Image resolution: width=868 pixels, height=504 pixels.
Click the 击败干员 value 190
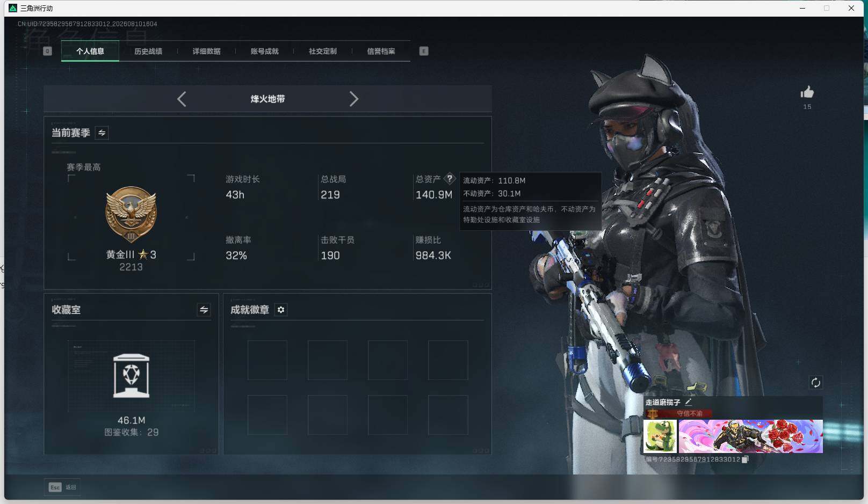(330, 255)
